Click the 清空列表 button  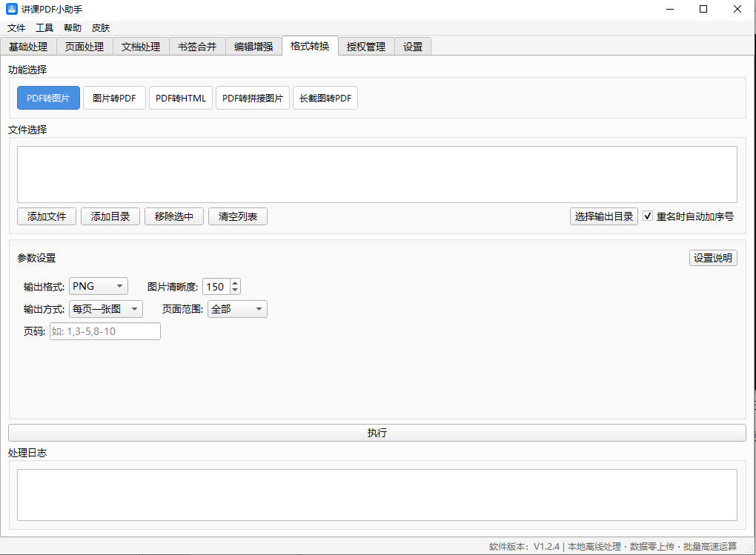click(238, 216)
